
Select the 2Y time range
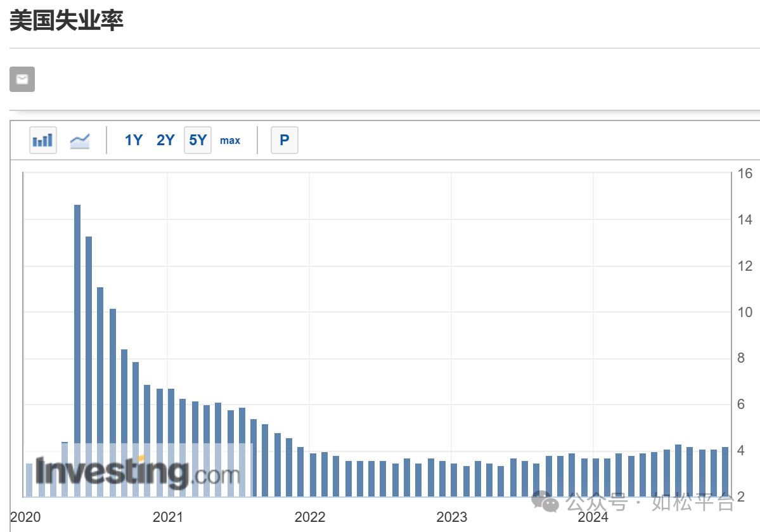pos(165,140)
